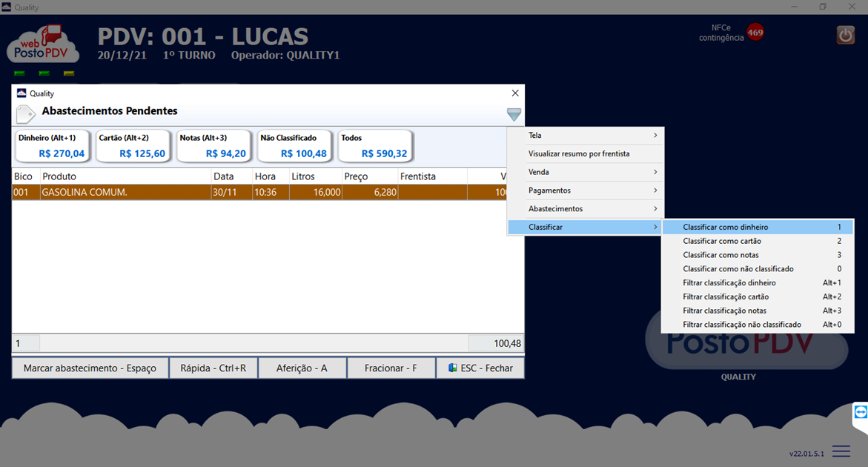Open the TeamViewer side panel icon
Image resolution: width=868 pixels, height=467 pixels.
click(x=861, y=412)
